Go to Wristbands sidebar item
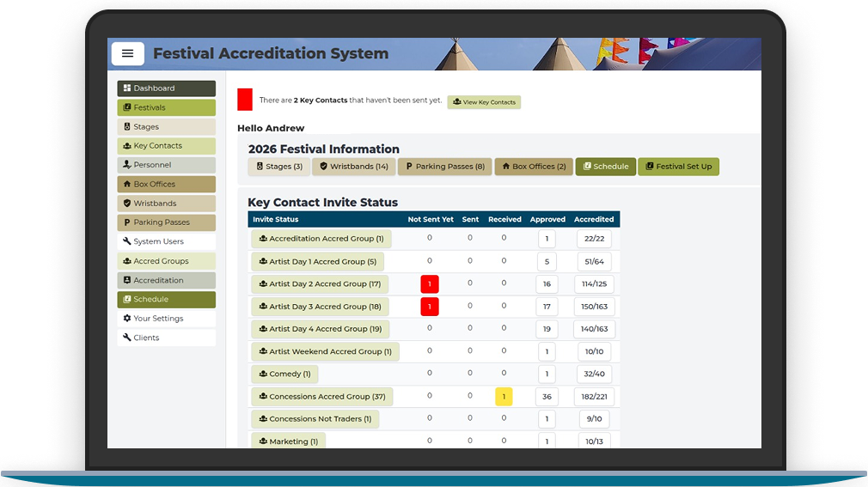 point(166,203)
